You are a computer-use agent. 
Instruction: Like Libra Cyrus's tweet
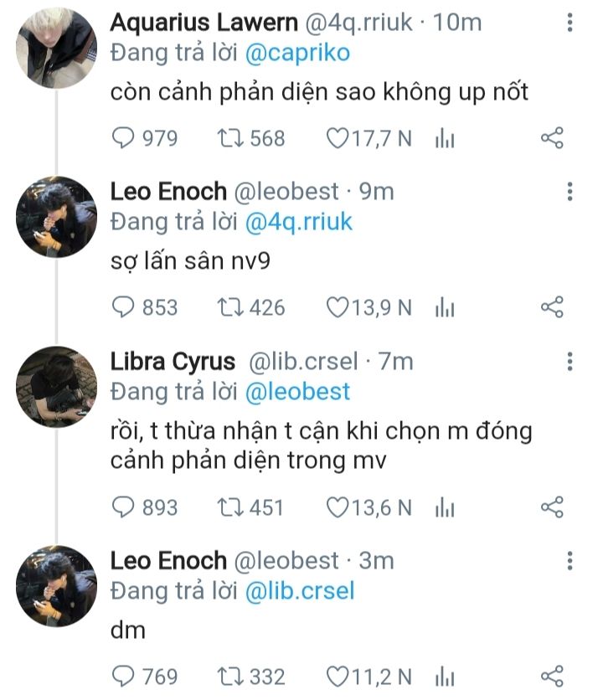[x=337, y=507]
